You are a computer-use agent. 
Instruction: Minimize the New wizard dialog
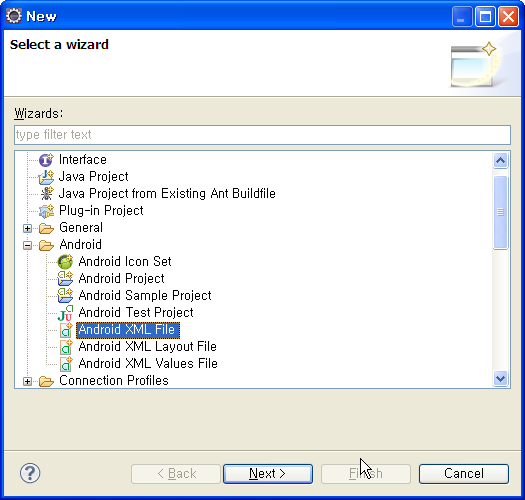point(462,16)
